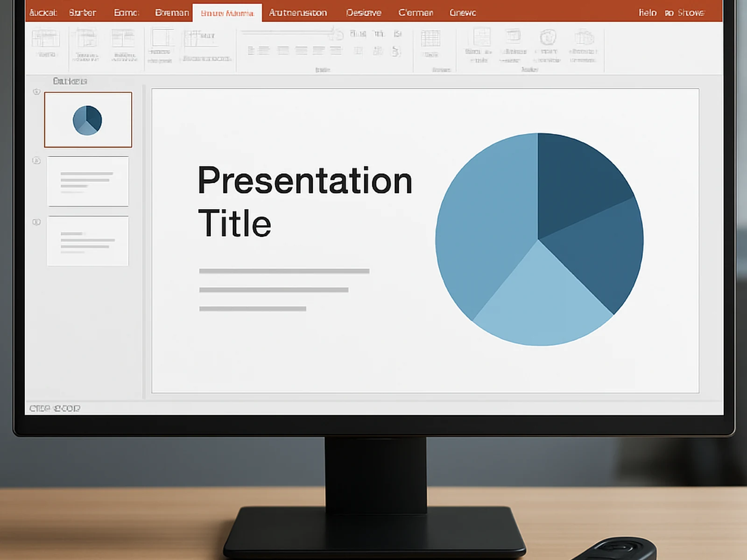The image size is (747, 560).
Task: Click Help in the menu bar
Action: pyautogui.click(x=647, y=13)
